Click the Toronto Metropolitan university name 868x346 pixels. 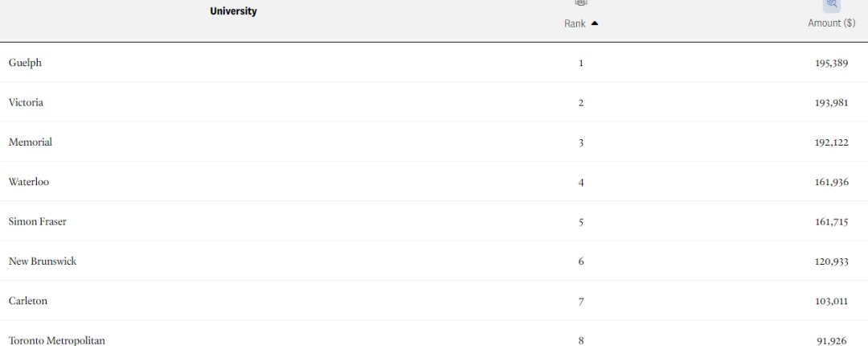(57, 340)
